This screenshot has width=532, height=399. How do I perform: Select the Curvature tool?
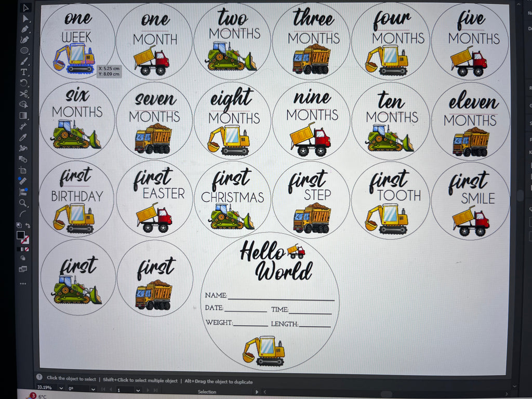(x=24, y=39)
